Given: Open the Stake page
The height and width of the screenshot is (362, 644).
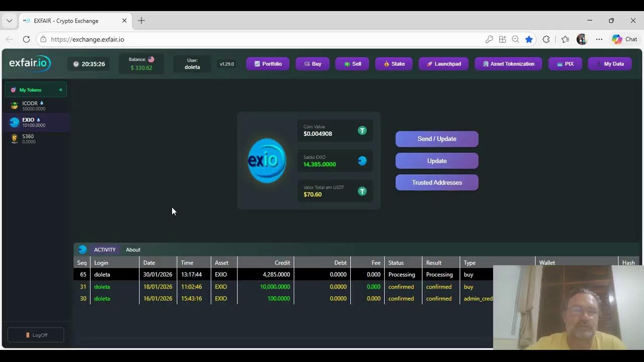Looking at the screenshot, I should tap(394, 64).
